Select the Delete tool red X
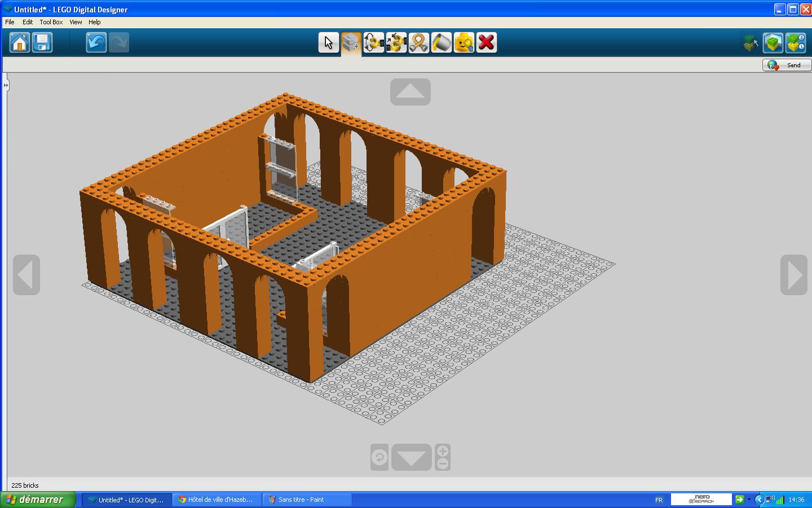Image resolution: width=812 pixels, height=508 pixels. (x=486, y=43)
